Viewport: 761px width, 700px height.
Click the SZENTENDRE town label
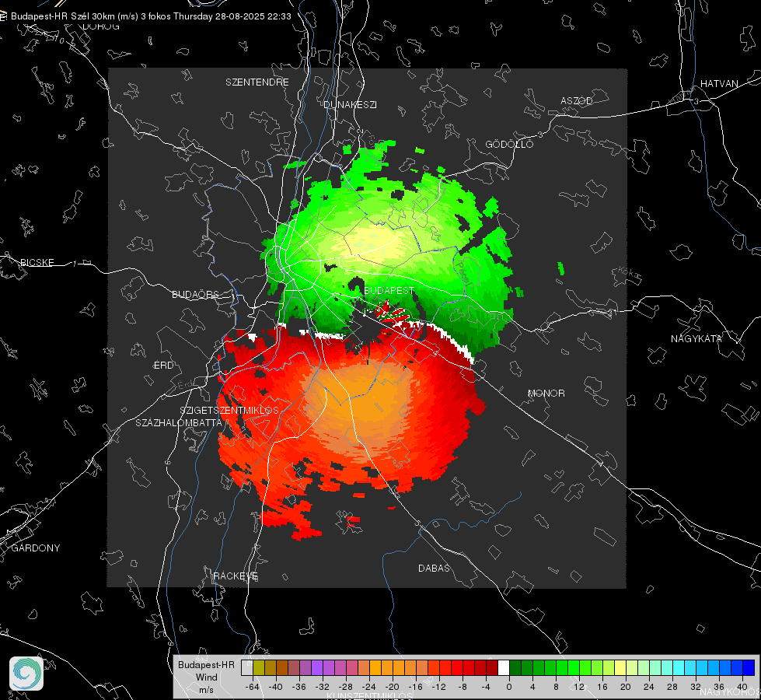[x=257, y=82]
